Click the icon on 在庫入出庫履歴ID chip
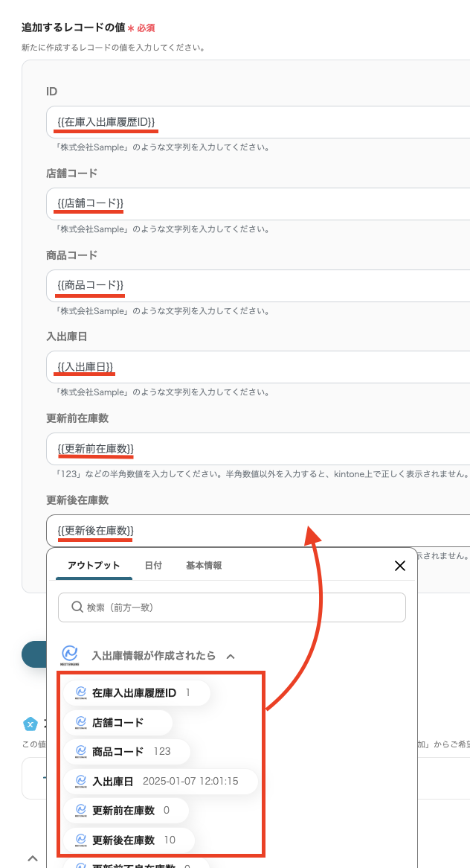470x868 pixels. (x=81, y=693)
